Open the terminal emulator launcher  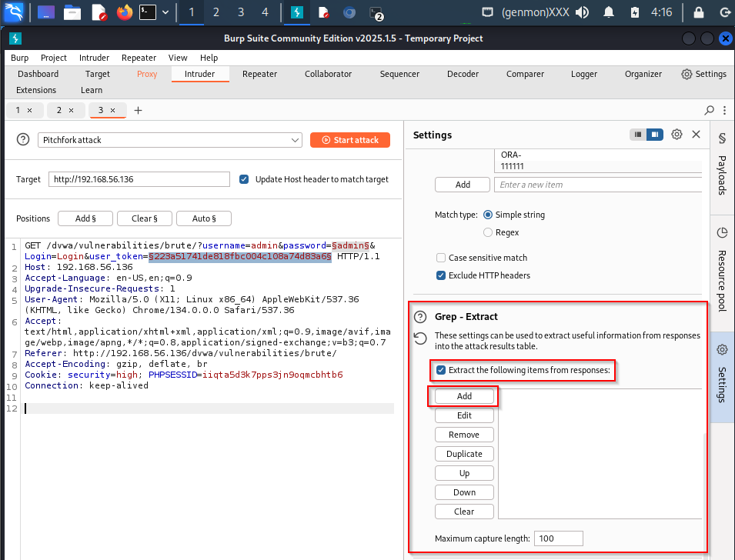click(148, 12)
